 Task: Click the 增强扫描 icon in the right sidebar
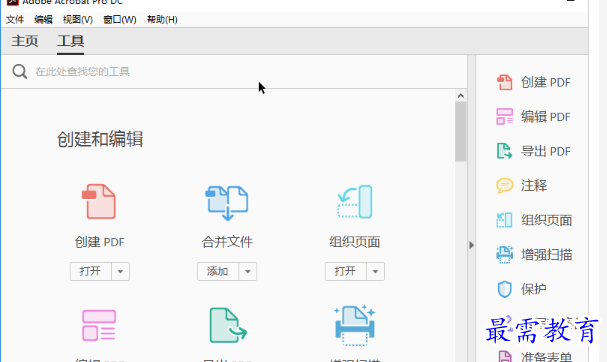[x=504, y=254]
